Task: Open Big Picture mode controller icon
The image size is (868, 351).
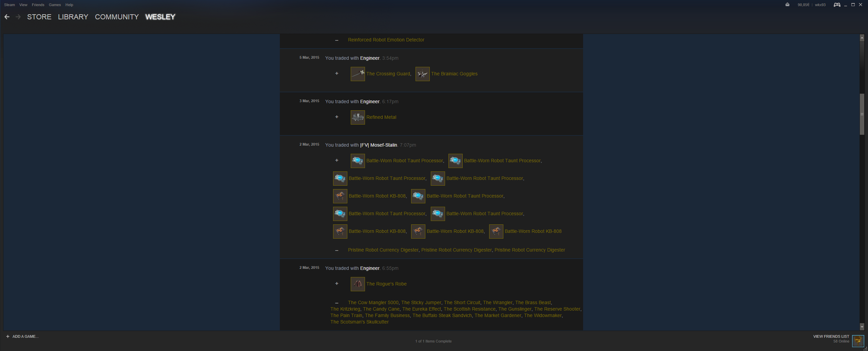Action: coord(837,5)
